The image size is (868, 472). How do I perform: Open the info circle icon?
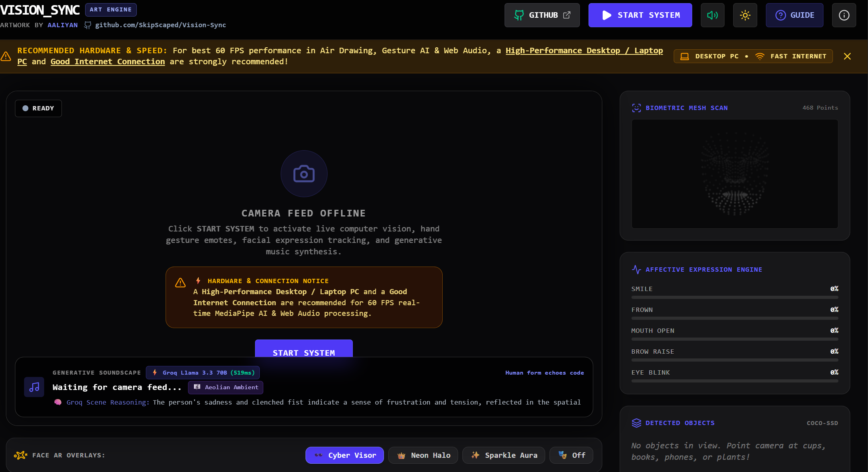pyautogui.click(x=844, y=15)
